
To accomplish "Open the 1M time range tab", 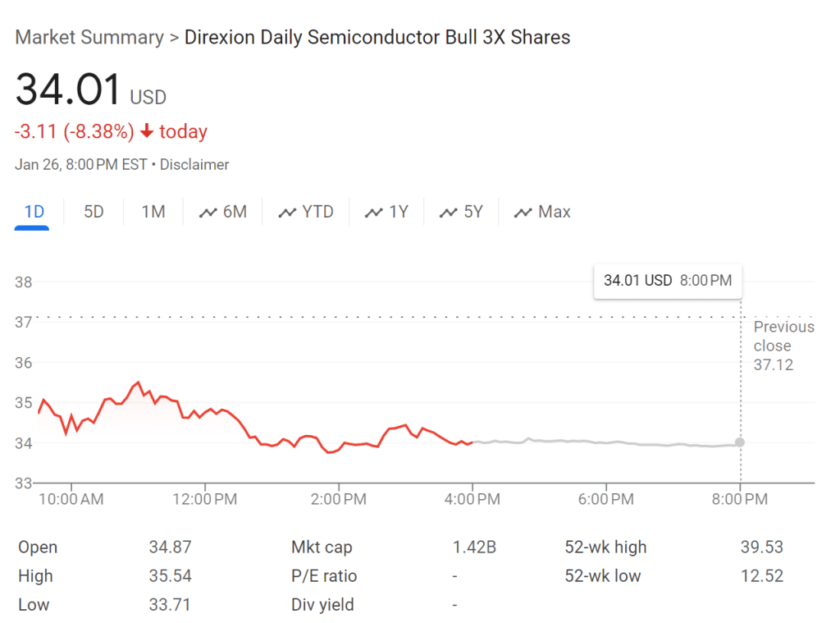I will (153, 212).
